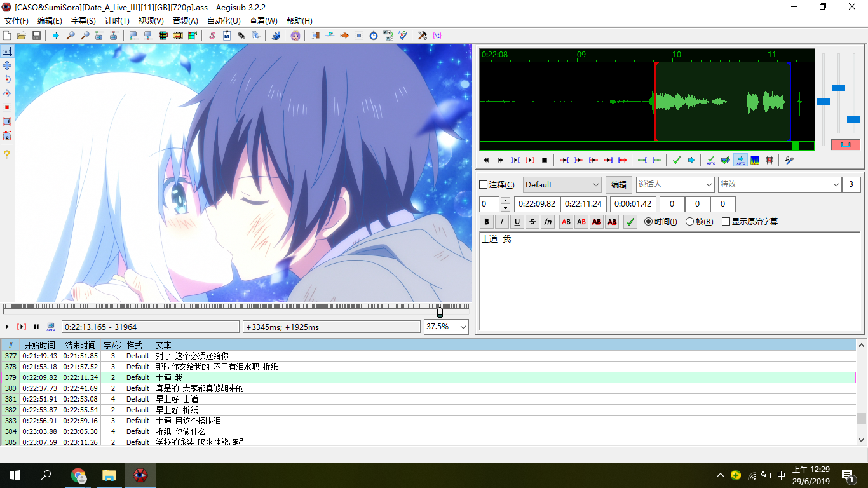The image size is (868, 488).
Task: Select subtitle row 380 真是的 大家都真够胡来的
Action: coord(428,388)
